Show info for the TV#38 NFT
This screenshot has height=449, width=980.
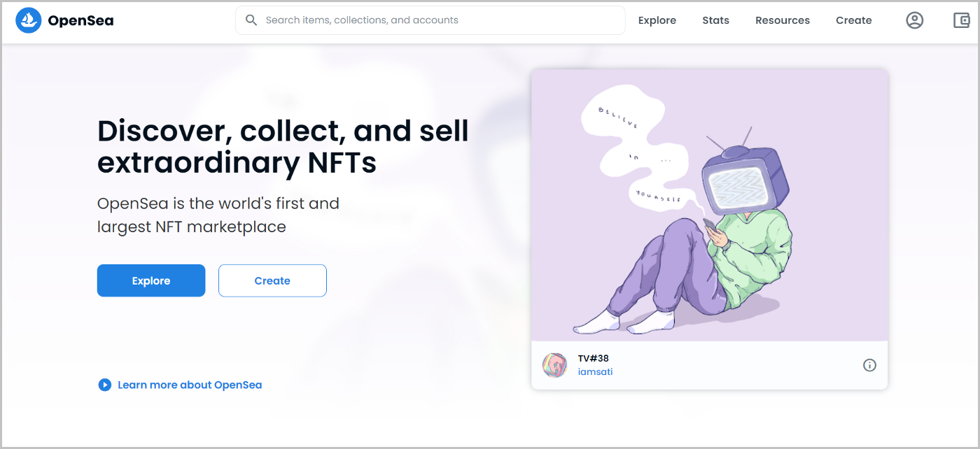869,365
